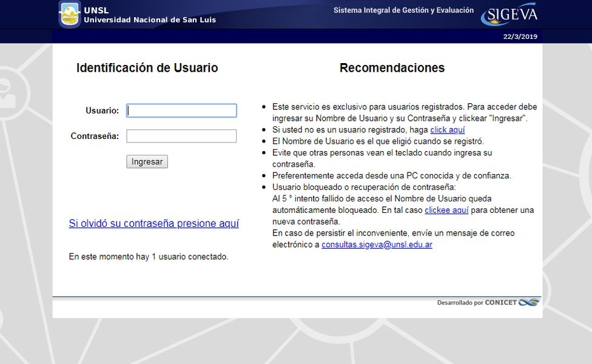Click the 'Universidad Nacional de San Luis' title
This screenshot has height=364, width=592.
[x=150, y=20]
